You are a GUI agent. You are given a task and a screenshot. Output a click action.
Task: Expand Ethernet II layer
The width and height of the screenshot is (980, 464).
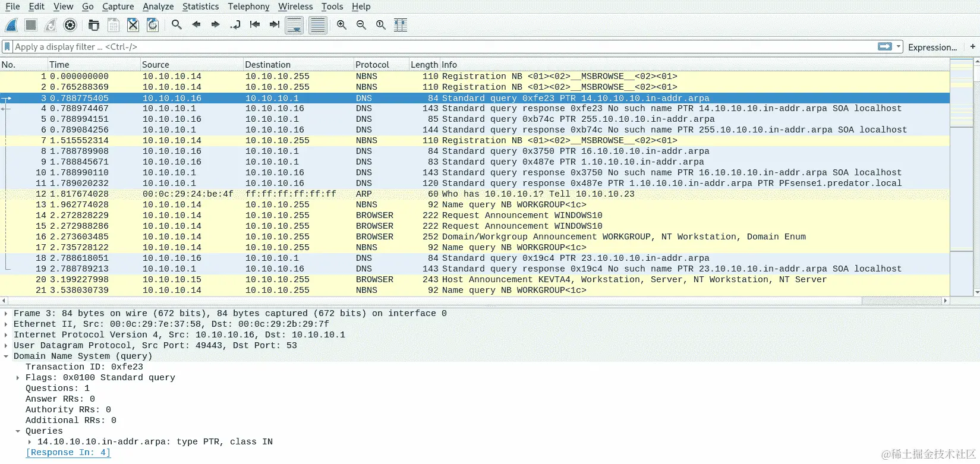click(x=6, y=324)
